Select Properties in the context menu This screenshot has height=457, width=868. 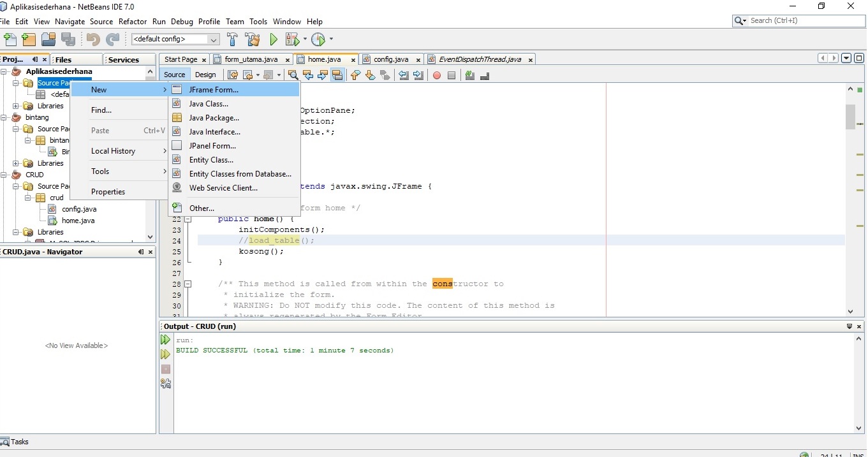[x=108, y=192]
